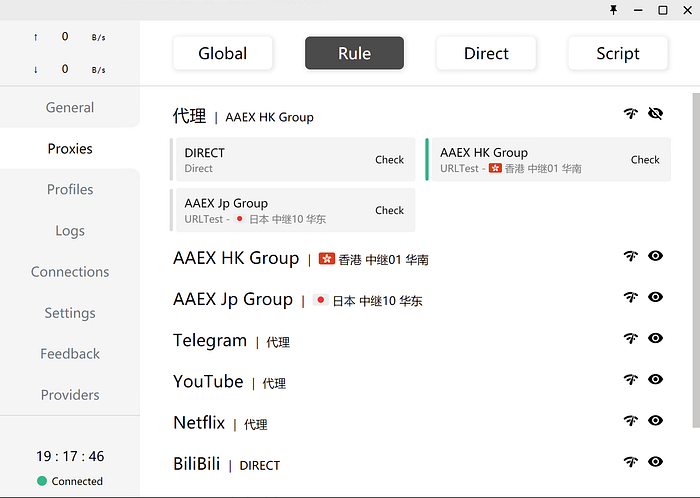Click the vertical scrollbar on the right
Image resolution: width=700 pixels, height=498 pixels.
coord(696,260)
